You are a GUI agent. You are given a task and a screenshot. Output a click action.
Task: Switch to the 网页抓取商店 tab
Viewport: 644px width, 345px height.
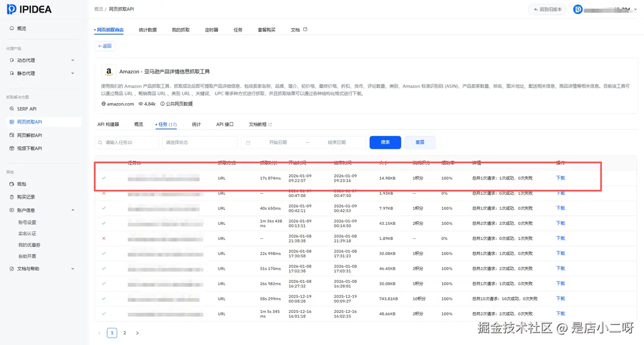[x=109, y=30]
